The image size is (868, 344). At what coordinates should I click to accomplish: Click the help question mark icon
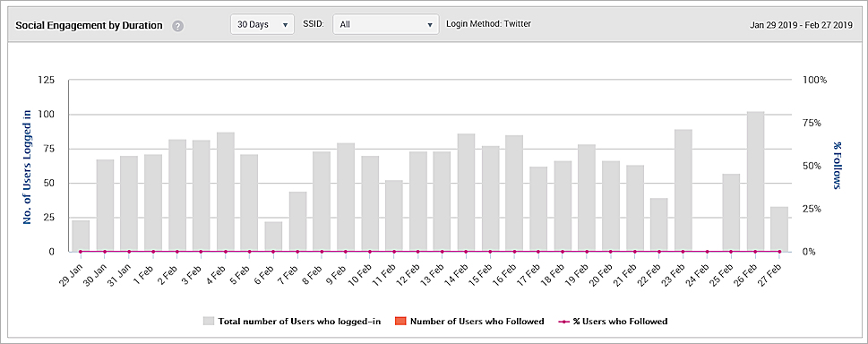point(177,26)
